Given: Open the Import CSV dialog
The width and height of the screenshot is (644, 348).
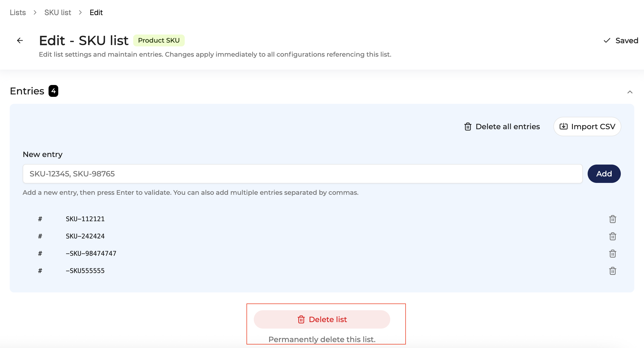Looking at the screenshot, I should (x=587, y=127).
